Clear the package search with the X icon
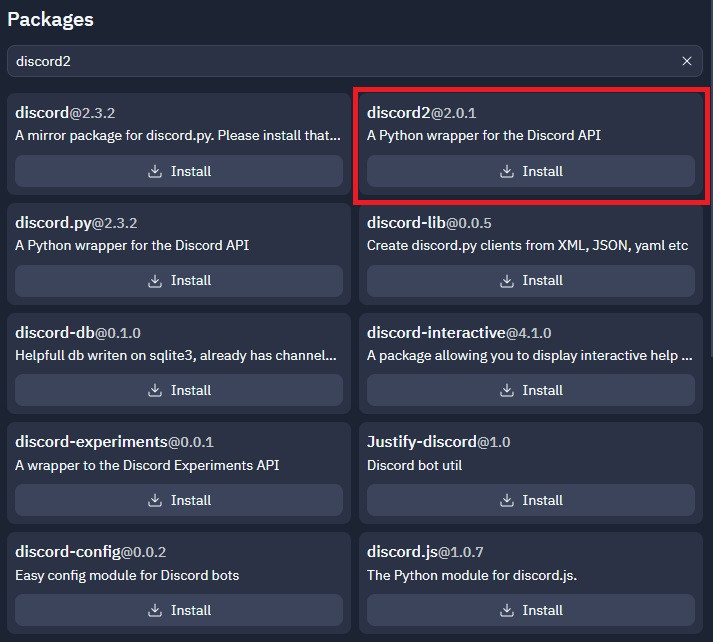713x642 pixels. tap(687, 61)
